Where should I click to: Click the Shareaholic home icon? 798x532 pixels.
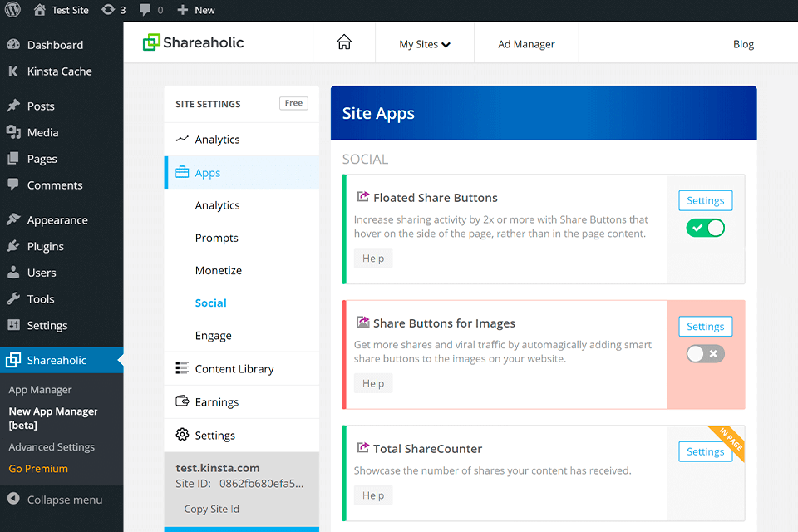pyautogui.click(x=344, y=43)
